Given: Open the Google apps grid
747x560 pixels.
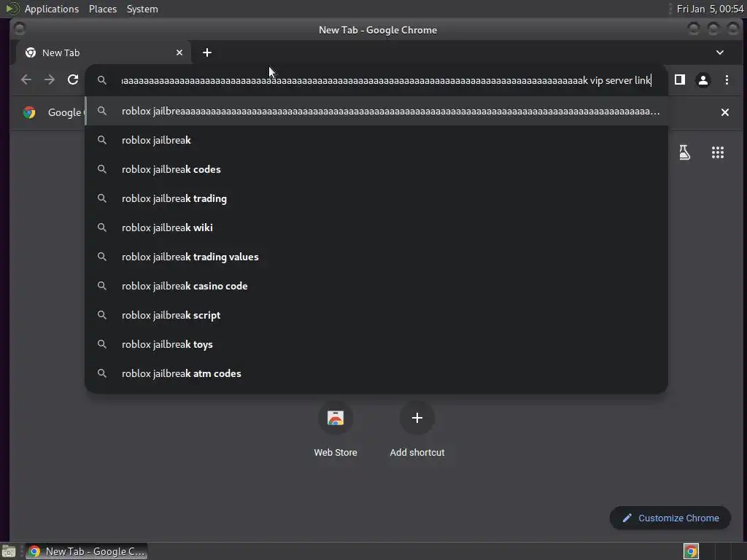Looking at the screenshot, I should 718,152.
